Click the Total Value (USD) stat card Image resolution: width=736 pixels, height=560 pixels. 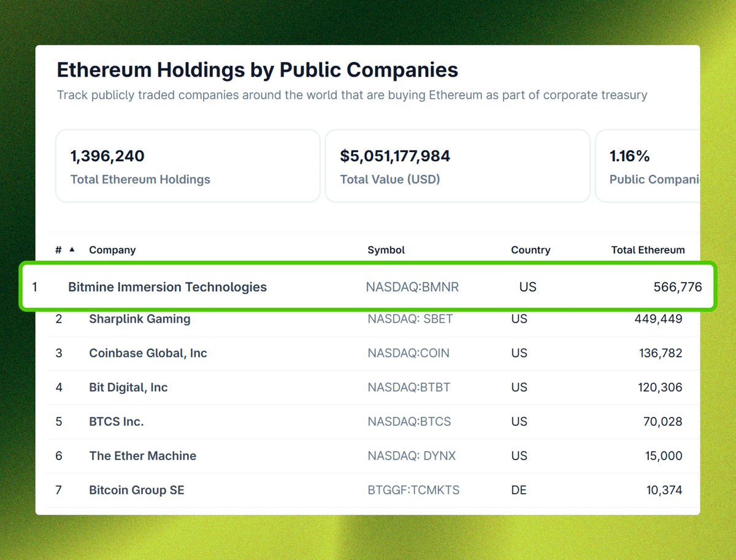[458, 166]
